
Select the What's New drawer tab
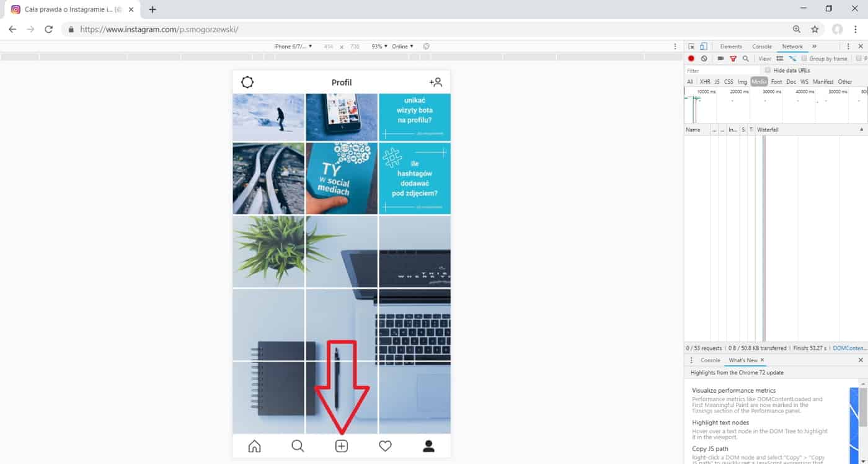click(744, 360)
